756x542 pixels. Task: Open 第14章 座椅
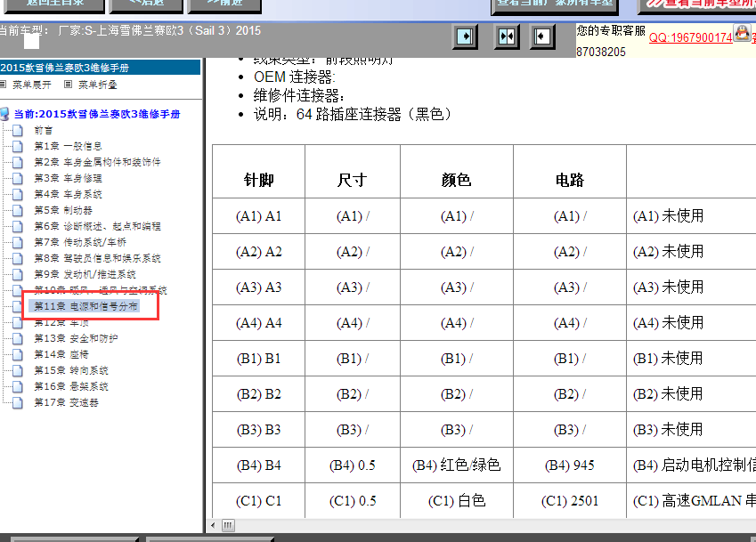[61, 354]
